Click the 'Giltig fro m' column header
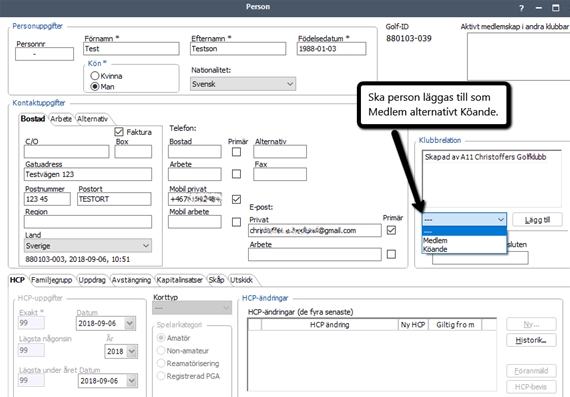 (x=455, y=325)
